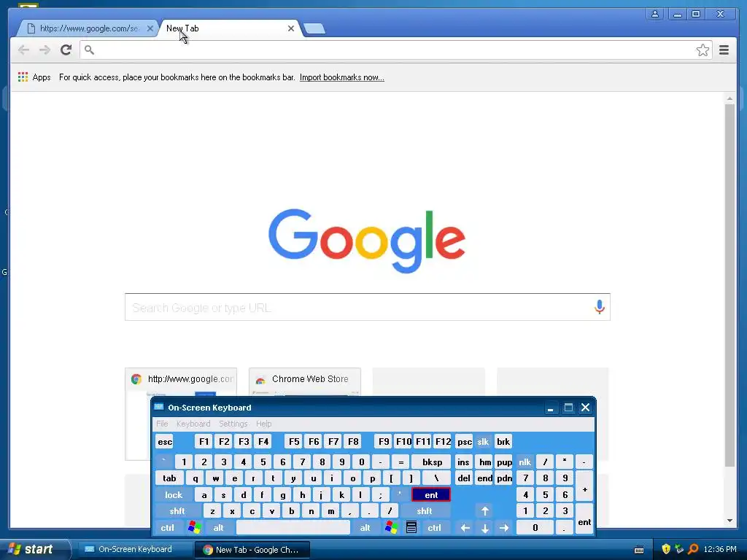The width and height of the screenshot is (747, 560).
Task: Click the magnifier tray icon
Action: [x=693, y=549]
